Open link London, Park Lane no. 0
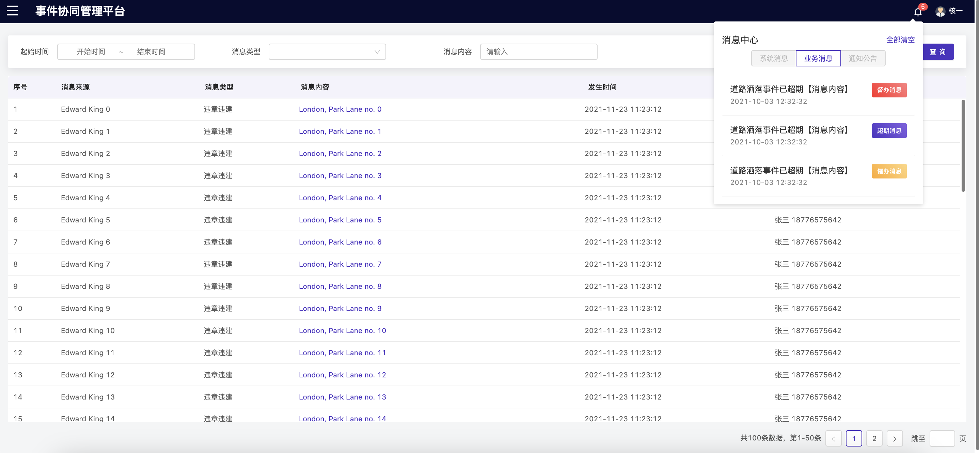This screenshot has width=980, height=453. 340,109
